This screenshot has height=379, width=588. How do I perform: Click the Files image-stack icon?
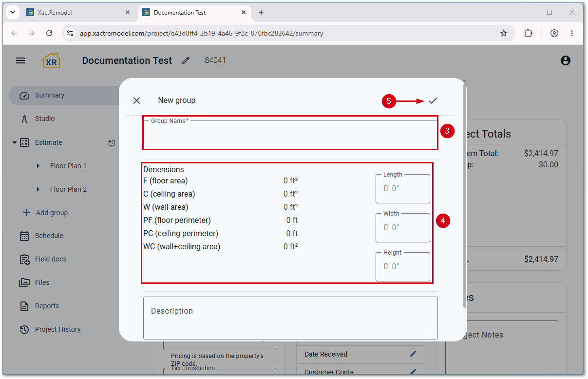click(x=24, y=282)
